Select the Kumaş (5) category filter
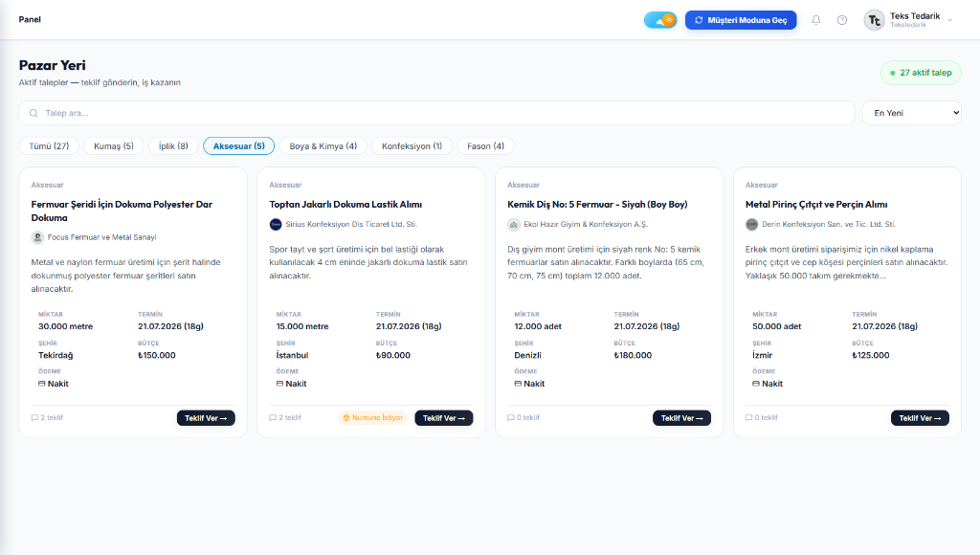Image resolution: width=980 pixels, height=555 pixels. pos(114,146)
